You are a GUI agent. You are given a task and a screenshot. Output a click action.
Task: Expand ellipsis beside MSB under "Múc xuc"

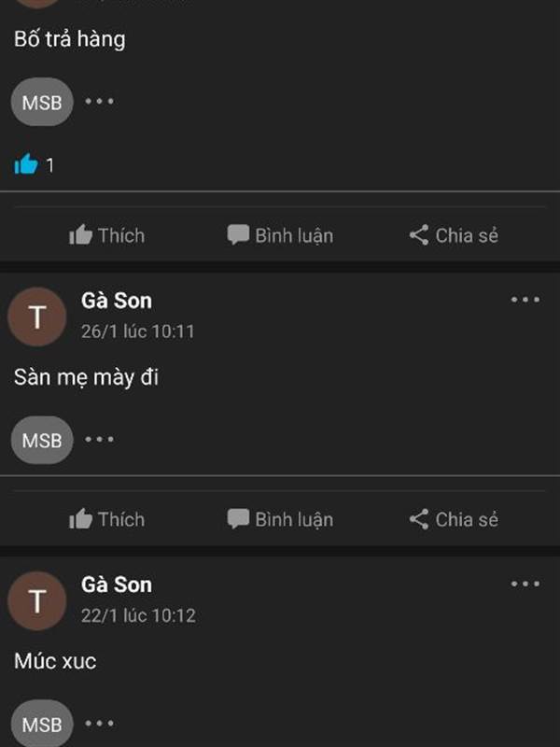click(100, 723)
